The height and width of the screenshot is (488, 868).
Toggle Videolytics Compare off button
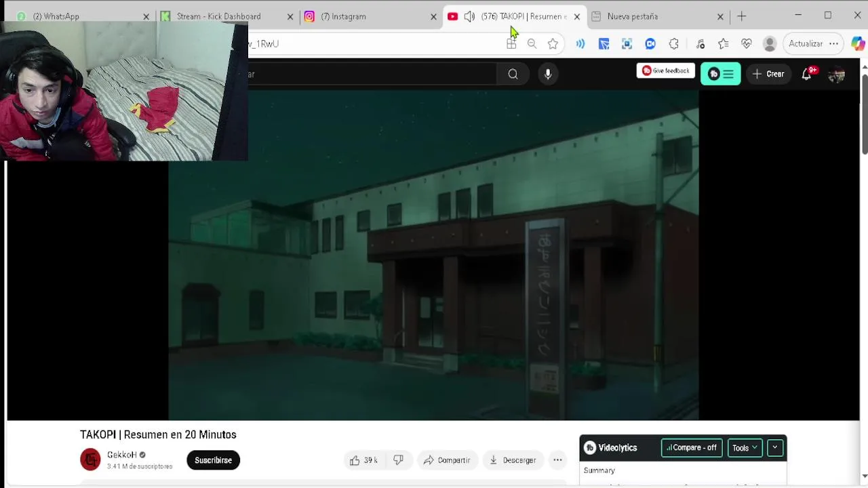[x=692, y=447]
